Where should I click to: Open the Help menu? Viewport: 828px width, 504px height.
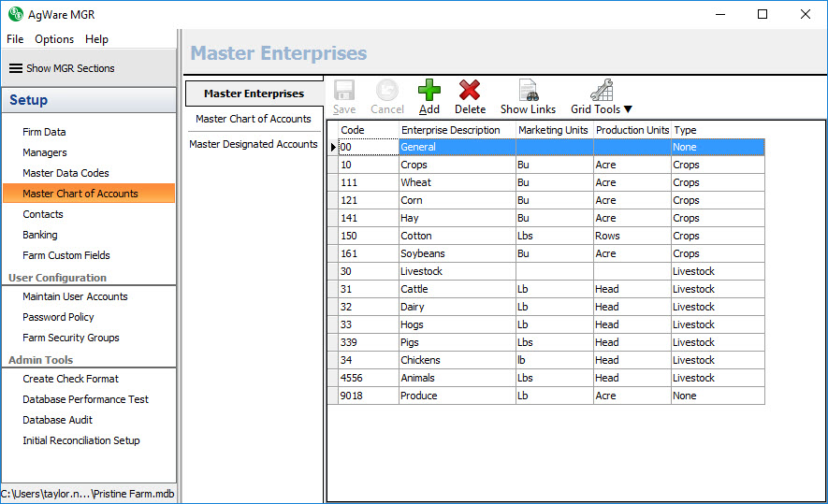coord(96,39)
